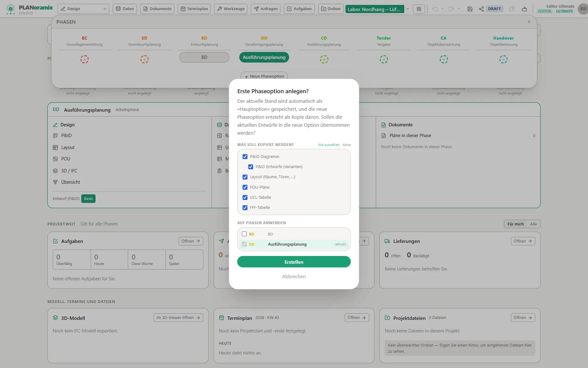Click Abbrechen in the dialog
The image size is (588, 368).
coord(294,277)
